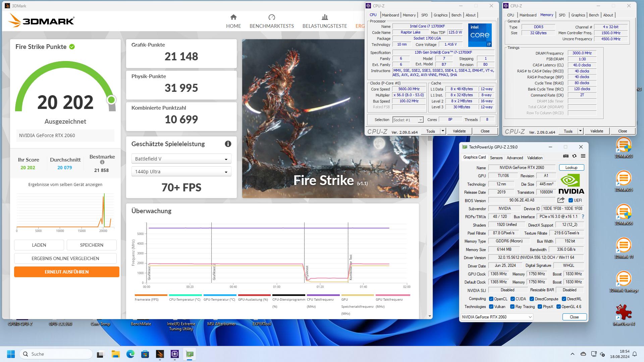Expand the 1440p Ultra resolution dropdown
644x362 pixels.
(x=181, y=172)
